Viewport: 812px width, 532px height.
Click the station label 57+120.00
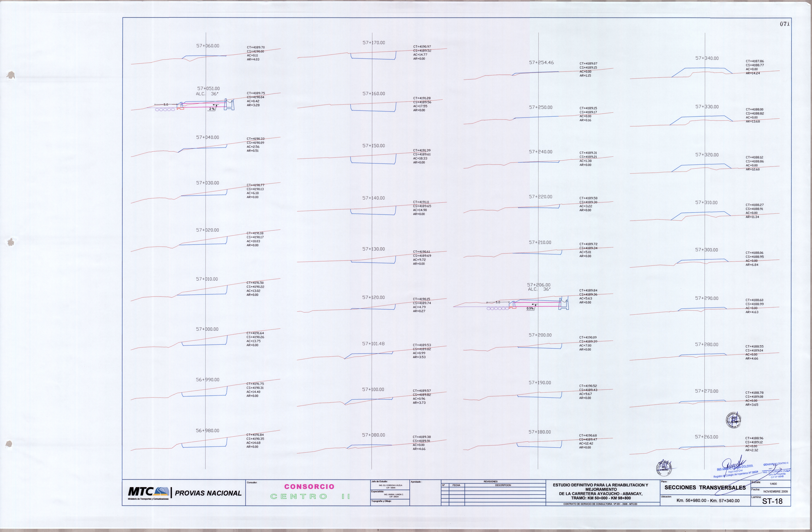point(373,298)
